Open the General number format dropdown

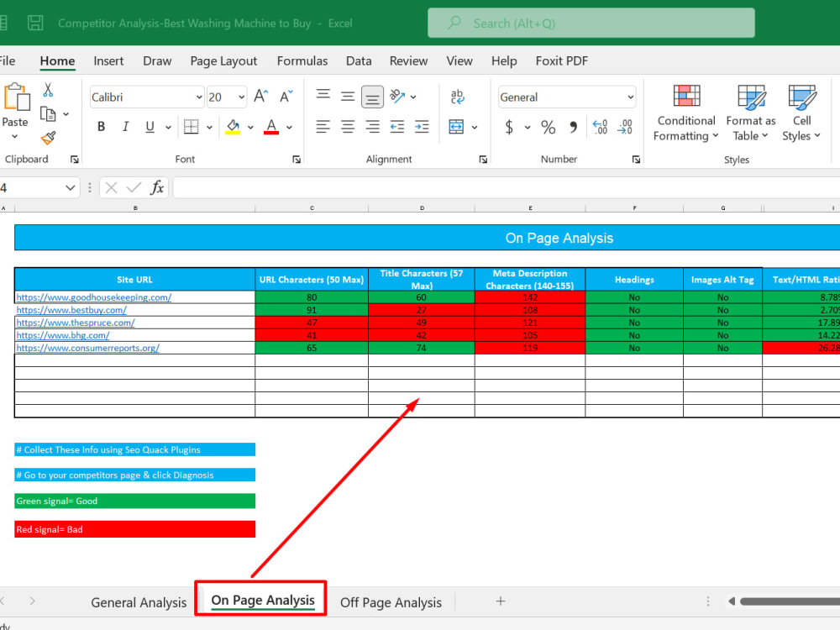click(x=631, y=97)
